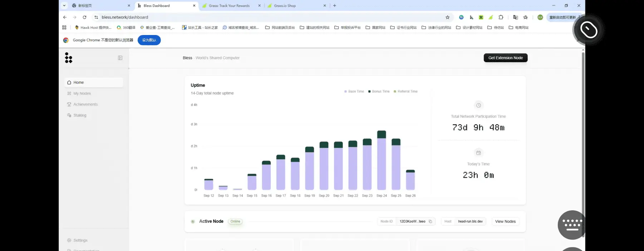This screenshot has height=251, width=644.
Task: Copy the Node ID with copy icon
Action: (431, 221)
